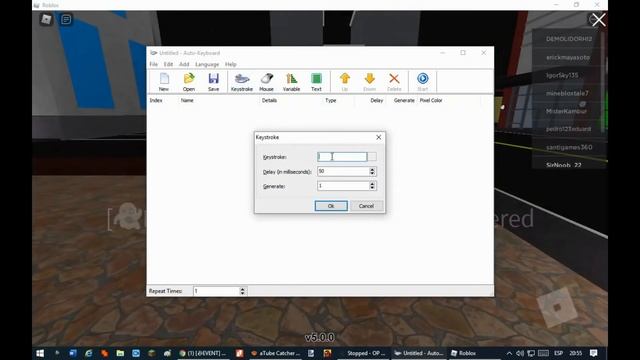Open the Roblox chat icon in game
Image resolution: width=640 pixels, height=360 pixels.
[66, 19]
